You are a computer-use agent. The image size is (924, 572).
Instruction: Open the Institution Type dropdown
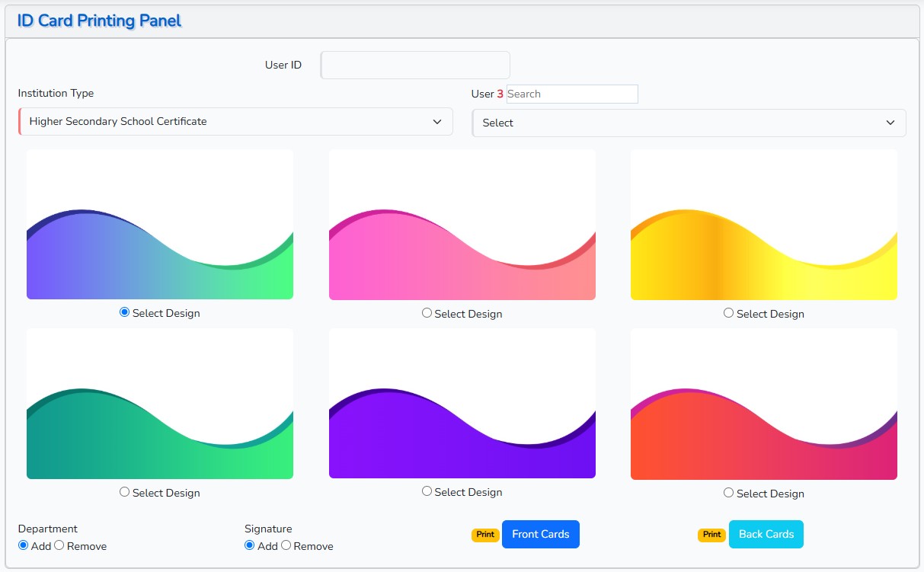(236, 122)
